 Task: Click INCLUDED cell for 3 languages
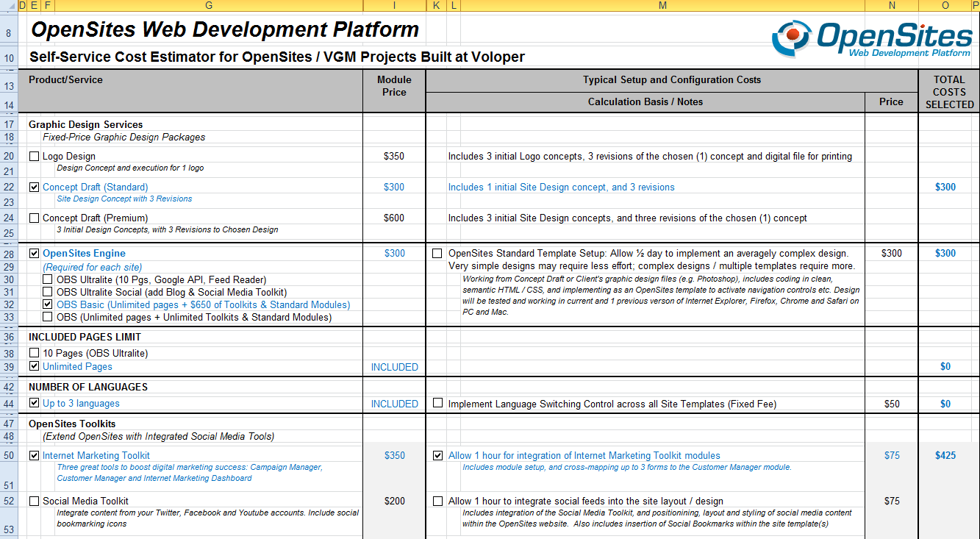[x=394, y=404]
